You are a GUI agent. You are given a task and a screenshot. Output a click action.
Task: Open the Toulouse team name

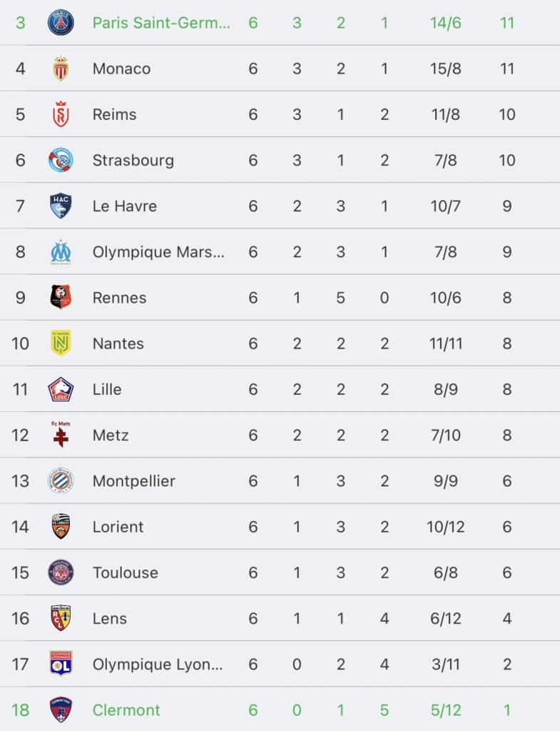pyautogui.click(x=125, y=573)
